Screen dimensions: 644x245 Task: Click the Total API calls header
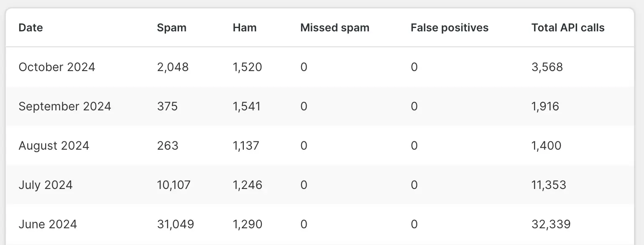coord(568,28)
